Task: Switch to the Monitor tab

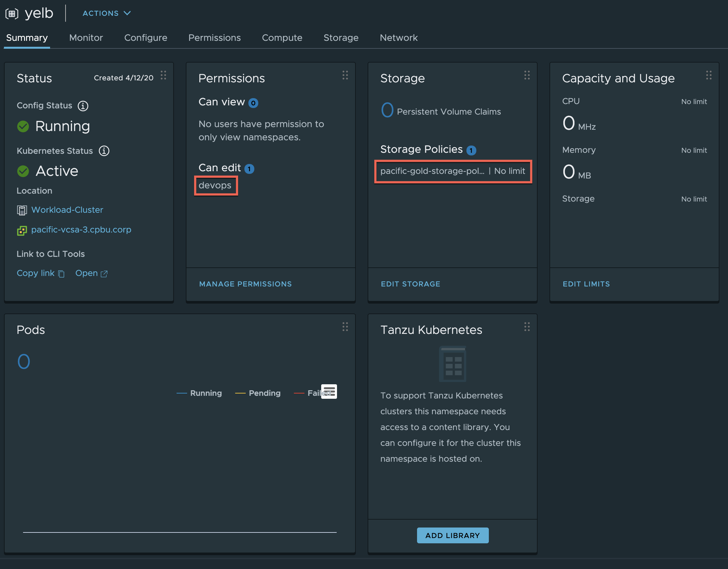Action: click(x=86, y=38)
